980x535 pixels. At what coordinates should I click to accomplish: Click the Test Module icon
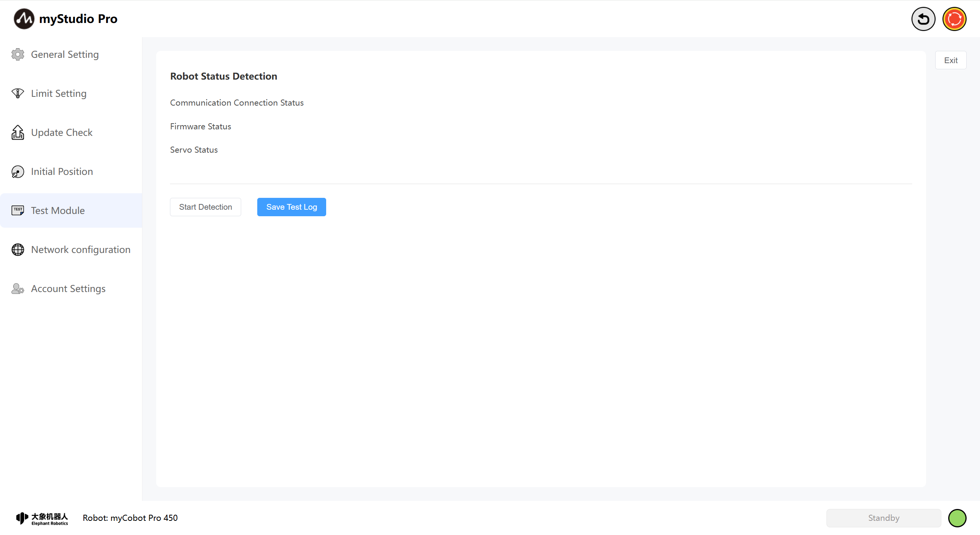click(x=18, y=210)
